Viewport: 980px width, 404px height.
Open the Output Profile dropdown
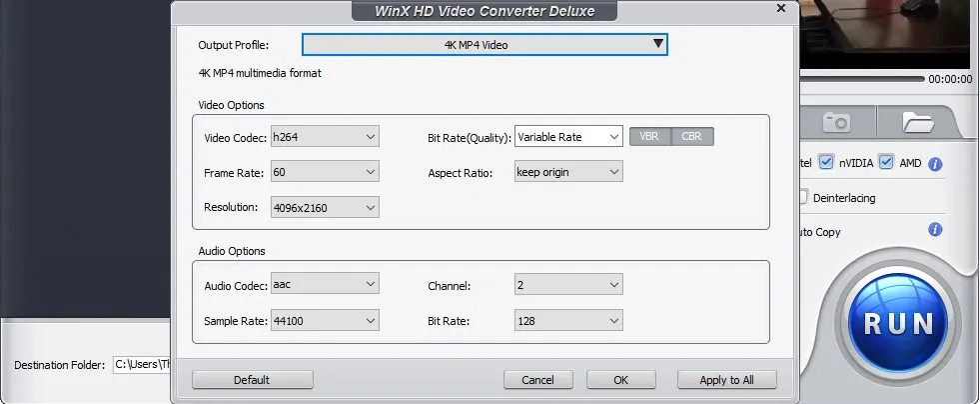pyautogui.click(x=485, y=44)
